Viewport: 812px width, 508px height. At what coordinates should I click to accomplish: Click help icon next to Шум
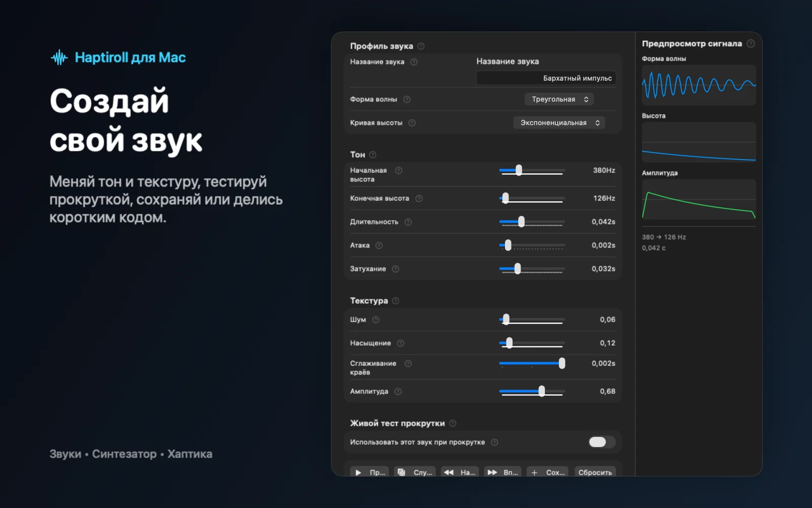pyautogui.click(x=376, y=320)
